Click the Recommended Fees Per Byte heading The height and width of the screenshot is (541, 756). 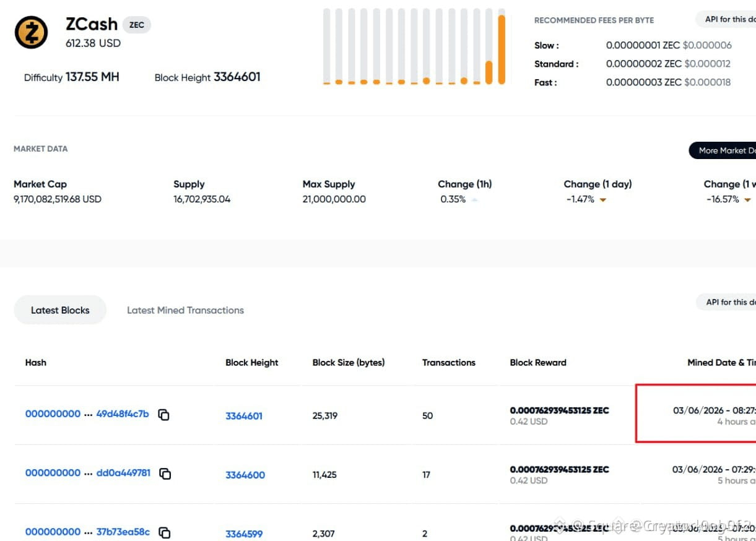click(594, 20)
